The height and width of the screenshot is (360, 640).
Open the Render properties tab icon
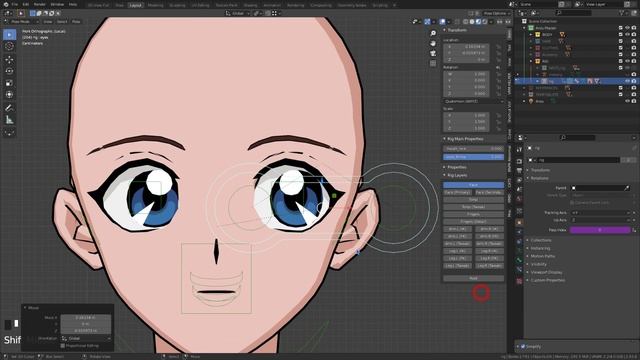coord(519,161)
